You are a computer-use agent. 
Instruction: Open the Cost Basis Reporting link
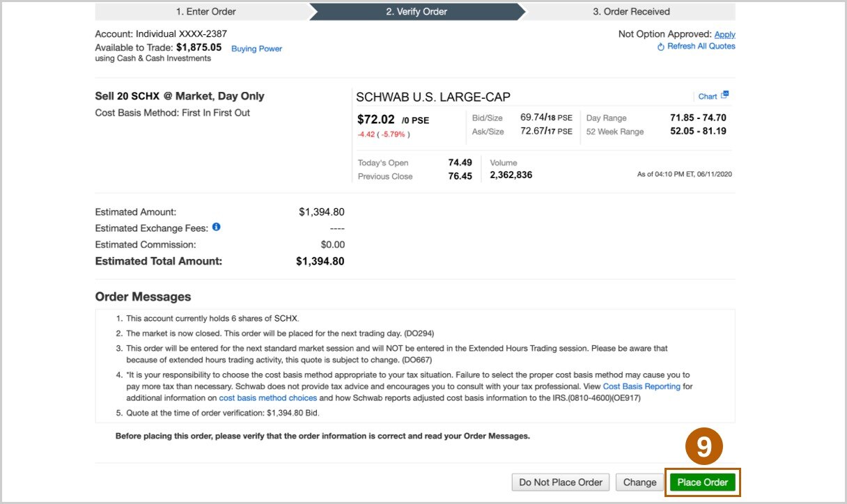642,386
